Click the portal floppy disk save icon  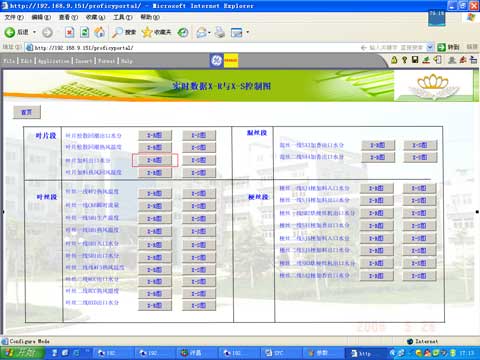415,60
